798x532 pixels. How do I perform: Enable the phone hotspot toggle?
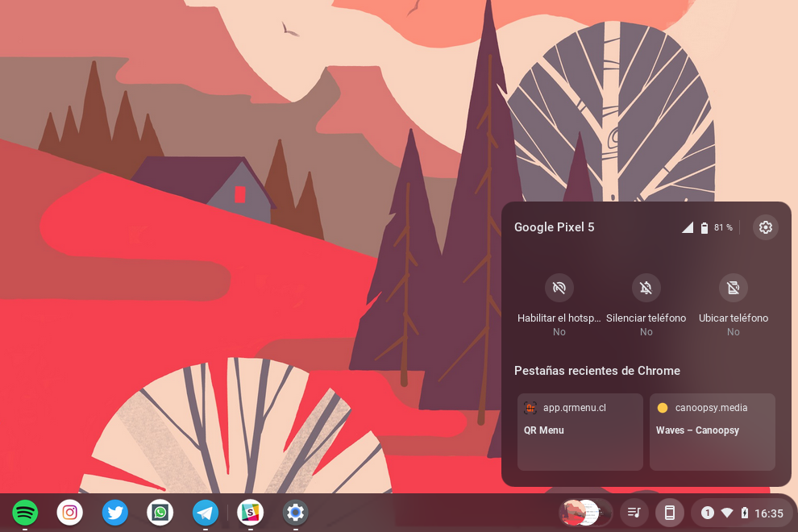click(x=559, y=288)
